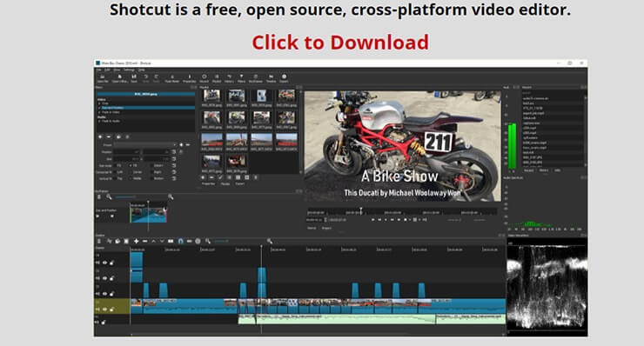Switch to the Playlist tab below thumbnails
The height and width of the screenshot is (346, 644).
pos(225,183)
